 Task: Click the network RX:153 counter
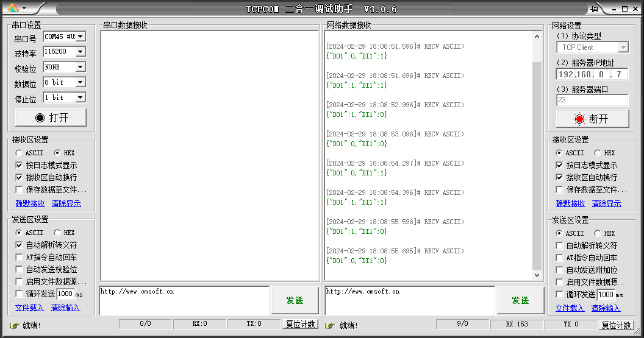click(517, 324)
